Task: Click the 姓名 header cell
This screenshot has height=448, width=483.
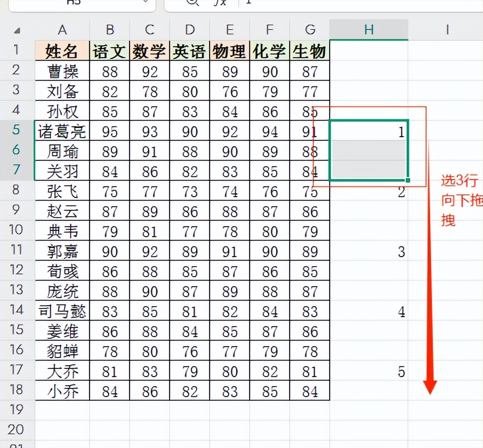Action: [x=62, y=50]
